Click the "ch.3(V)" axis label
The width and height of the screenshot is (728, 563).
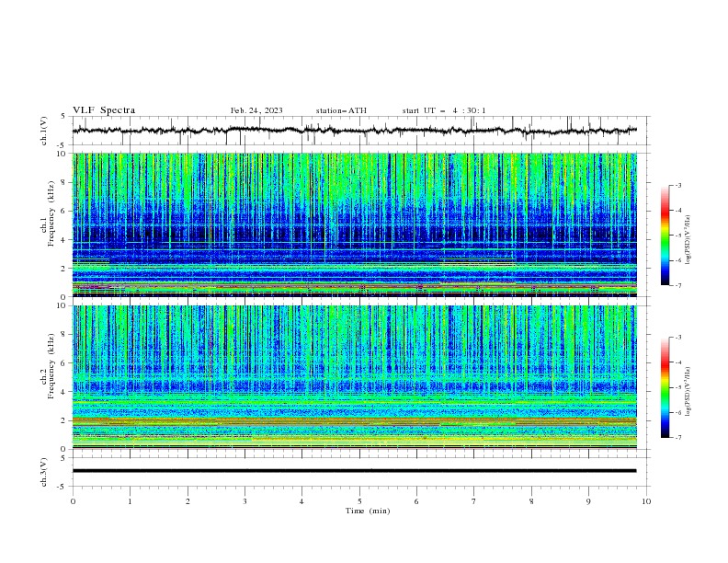pyautogui.click(x=44, y=472)
